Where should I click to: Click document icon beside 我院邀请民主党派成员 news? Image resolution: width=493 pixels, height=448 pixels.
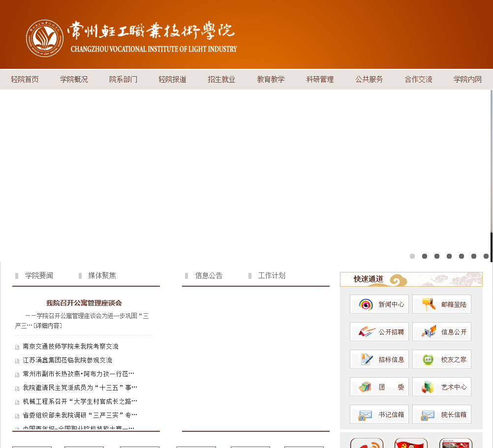[x=17, y=388]
